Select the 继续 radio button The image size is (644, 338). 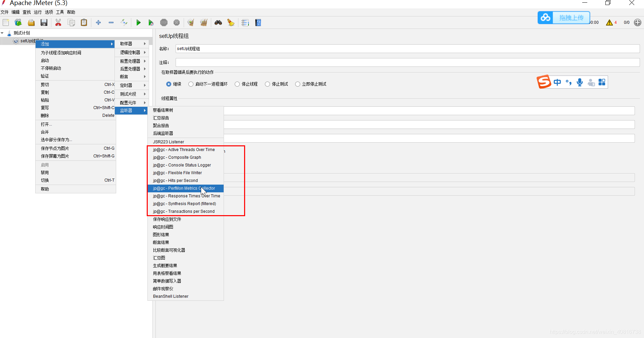[169, 84]
